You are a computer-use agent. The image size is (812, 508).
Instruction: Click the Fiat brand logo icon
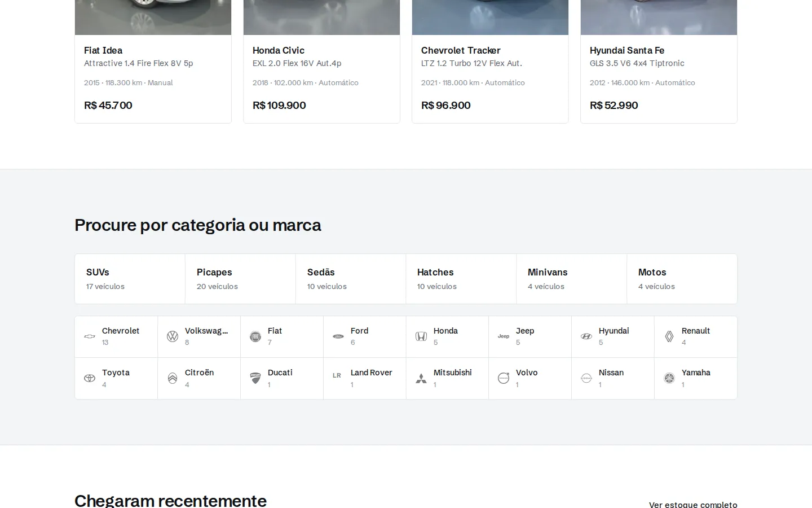point(255,336)
